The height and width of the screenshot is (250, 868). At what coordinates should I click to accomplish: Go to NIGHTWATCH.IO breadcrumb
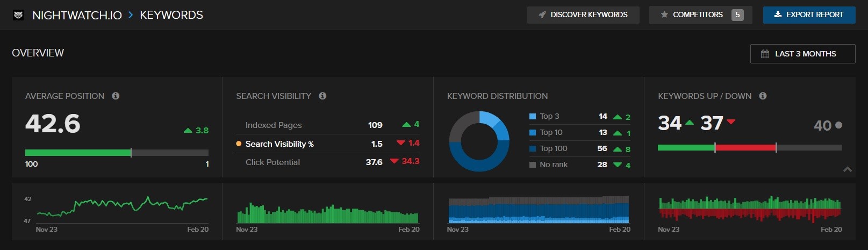point(77,15)
